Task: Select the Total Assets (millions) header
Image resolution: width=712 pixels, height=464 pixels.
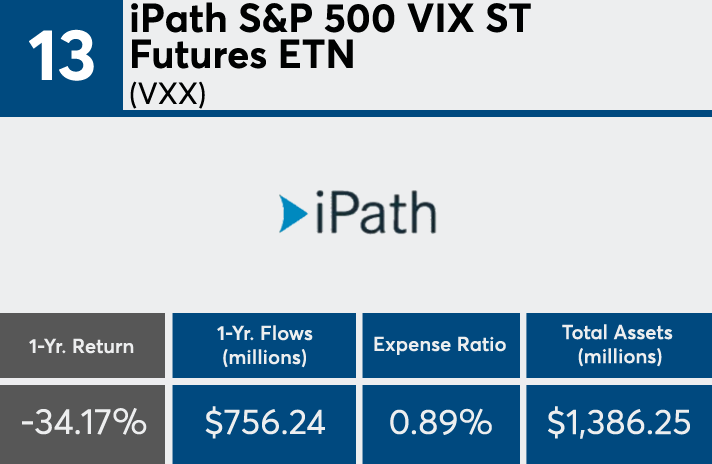Action: point(618,345)
